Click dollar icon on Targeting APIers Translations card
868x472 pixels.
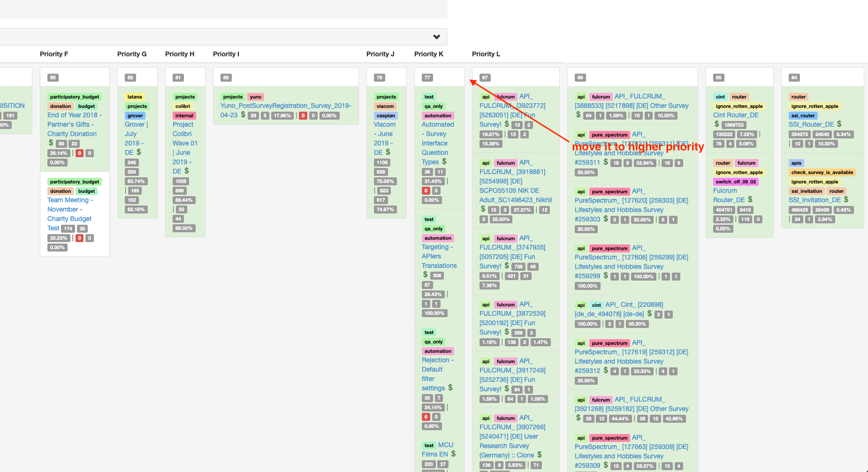[426, 274]
